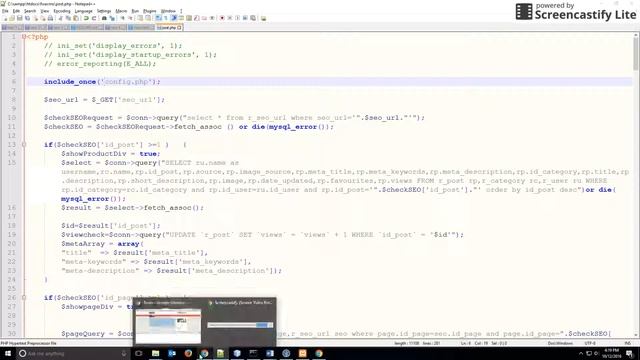Click the $seo_url assignment on line 8
The width and height of the screenshot is (640, 360).
coord(104,100)
